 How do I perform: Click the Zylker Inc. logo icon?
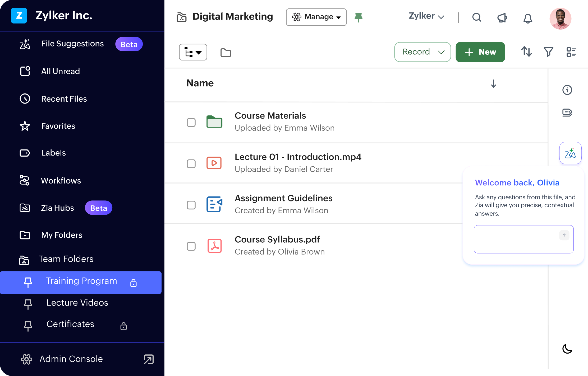tap(19, 16)
